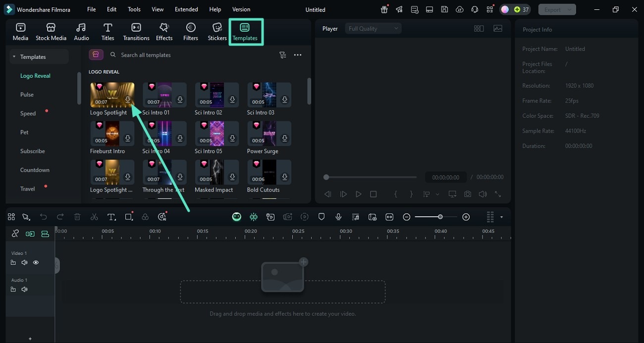
Task: Open the Version menu
Action: click(241, 9)
